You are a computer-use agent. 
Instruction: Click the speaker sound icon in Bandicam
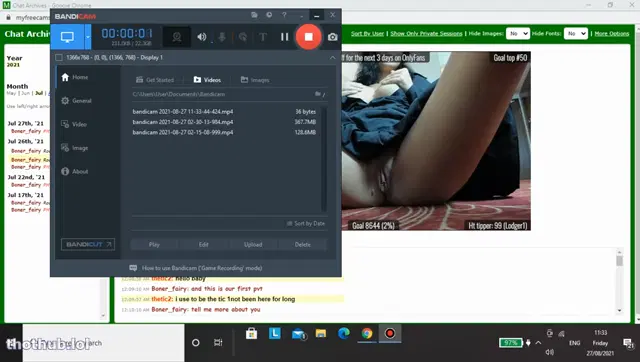tap(202, 37)
